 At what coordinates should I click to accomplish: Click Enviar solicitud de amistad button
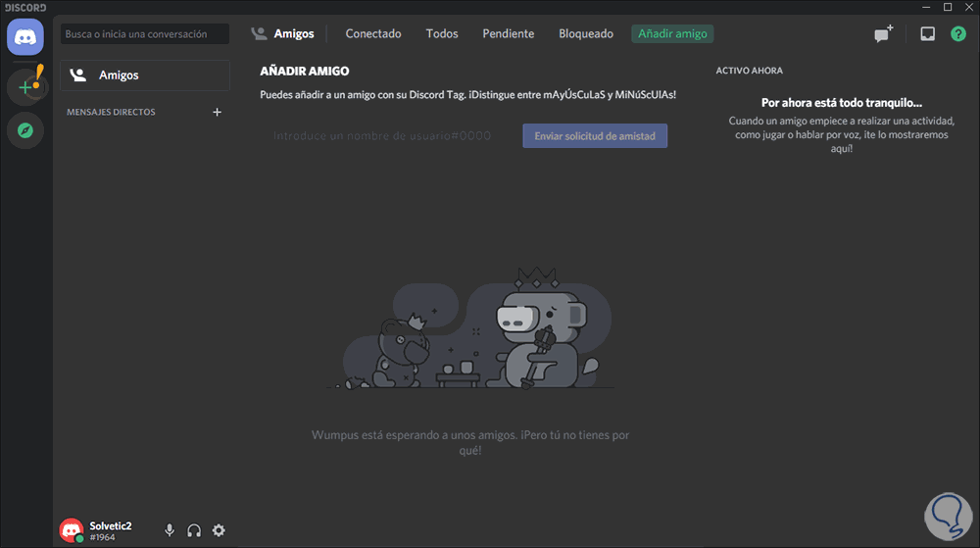click(595, 135)
